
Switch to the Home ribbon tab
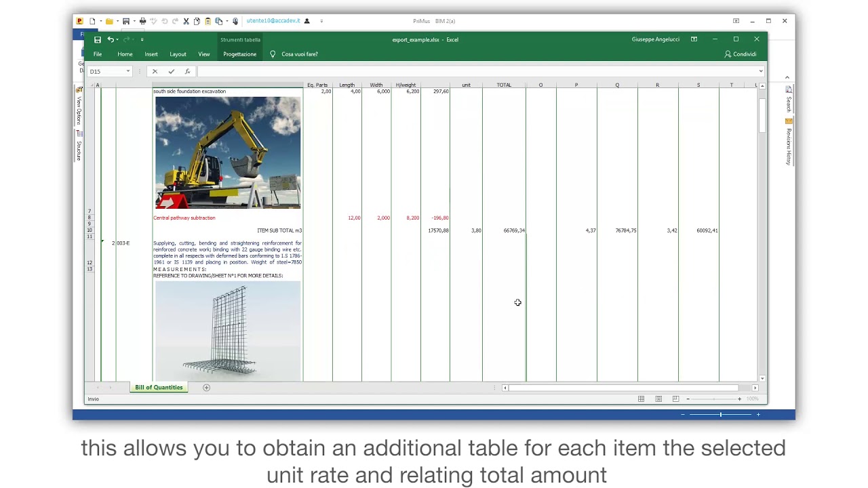pos(125,54)
